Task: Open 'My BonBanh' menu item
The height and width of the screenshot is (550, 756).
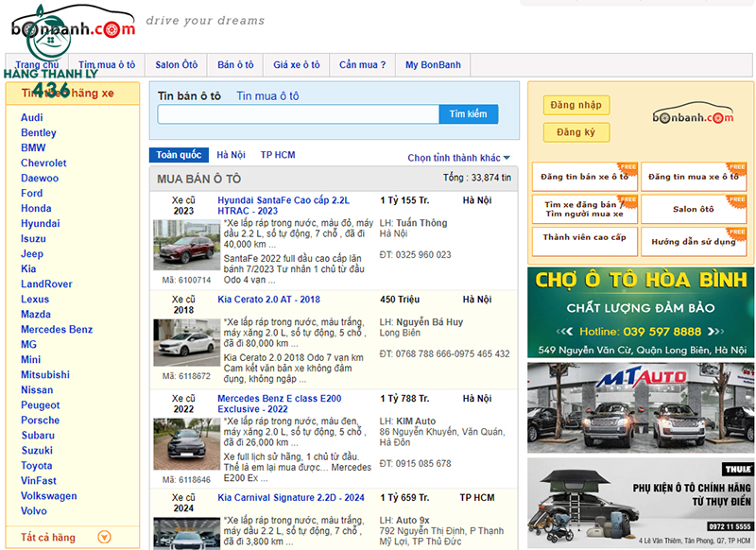Action: (433, 64)
